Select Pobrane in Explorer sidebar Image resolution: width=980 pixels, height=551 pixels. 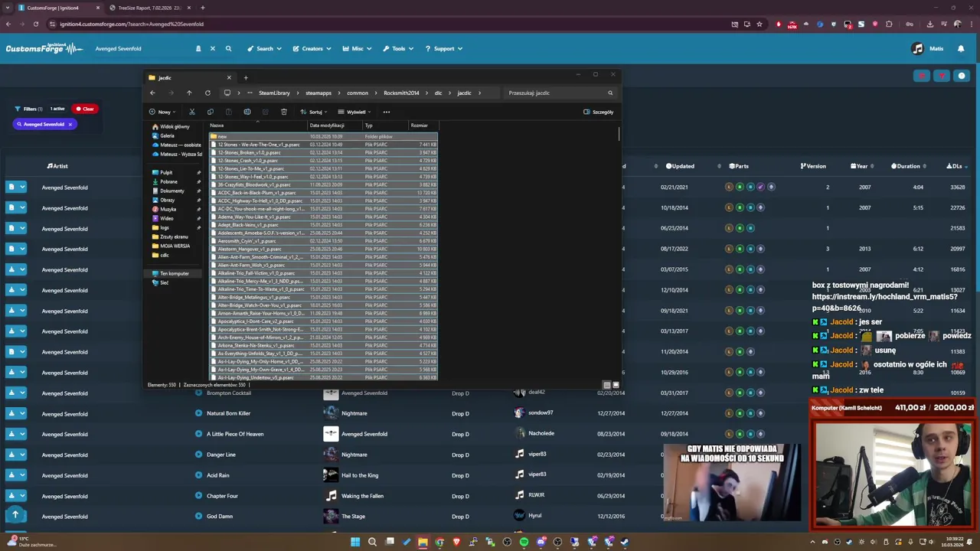168,181
